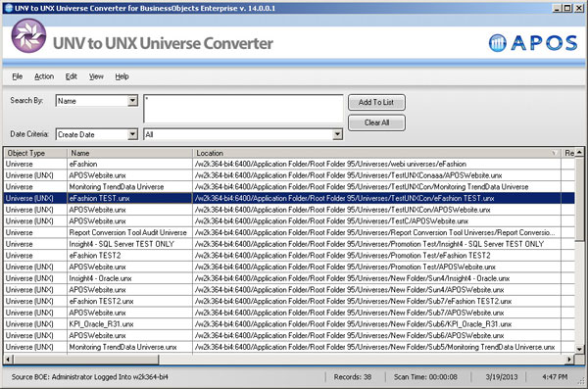
Task: Expand the Create Date criteria dropdown
Action: coord(132,134)
